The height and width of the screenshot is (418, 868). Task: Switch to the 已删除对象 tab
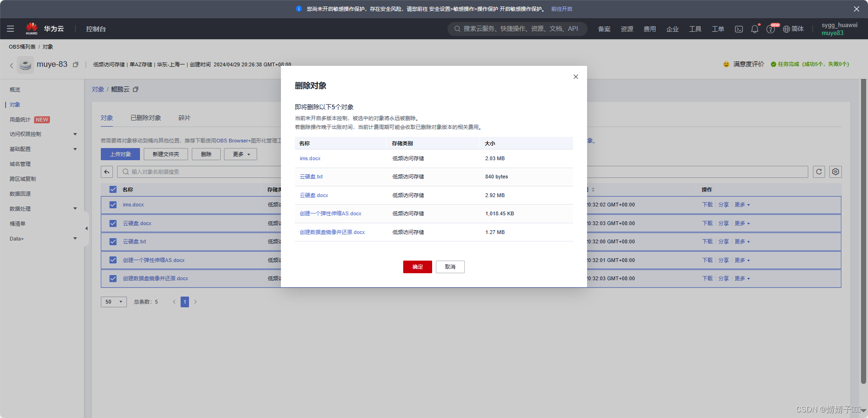coord(146,118)
